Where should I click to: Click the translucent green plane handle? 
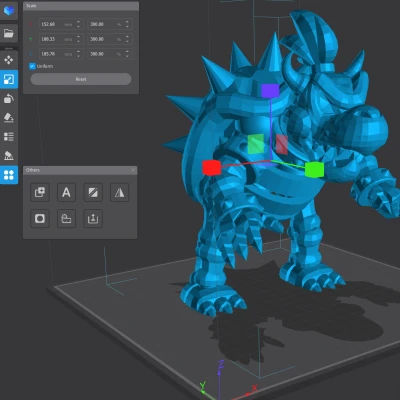(x=256, y=144)
